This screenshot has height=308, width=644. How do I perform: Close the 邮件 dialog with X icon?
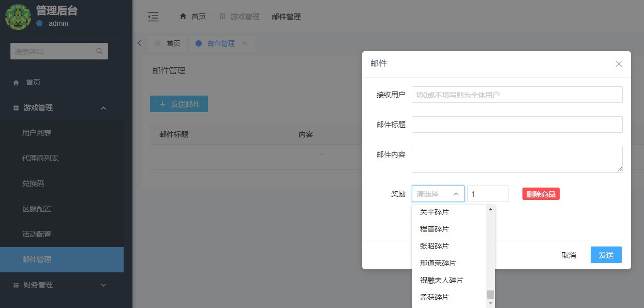pyautogui.click(x=619, y=64)
